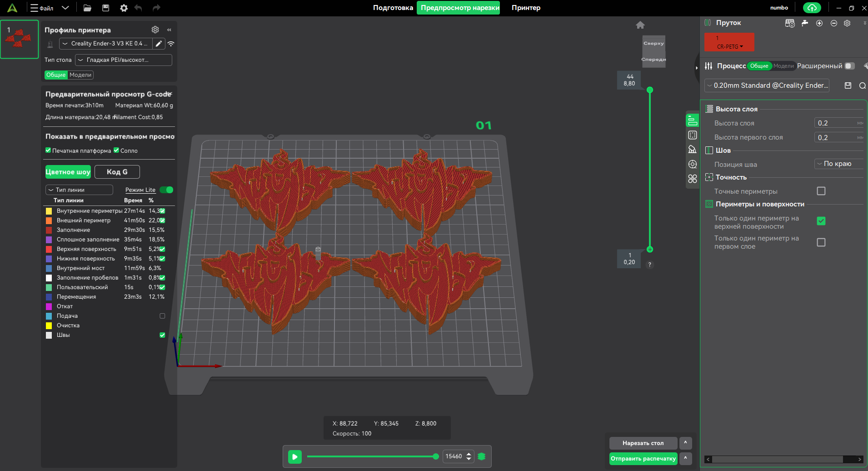Click the CR-PETG red filament swatch

[729, 42]
